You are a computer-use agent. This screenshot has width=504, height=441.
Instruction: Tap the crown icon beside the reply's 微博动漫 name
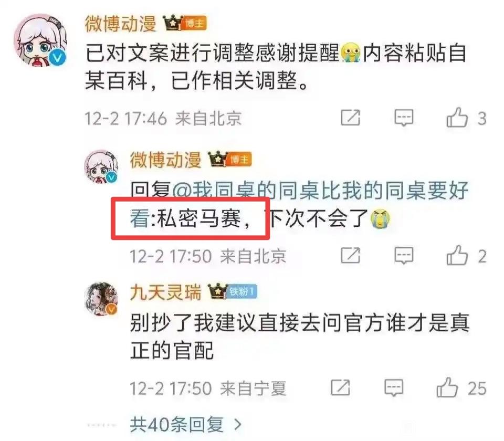point(218,159)
